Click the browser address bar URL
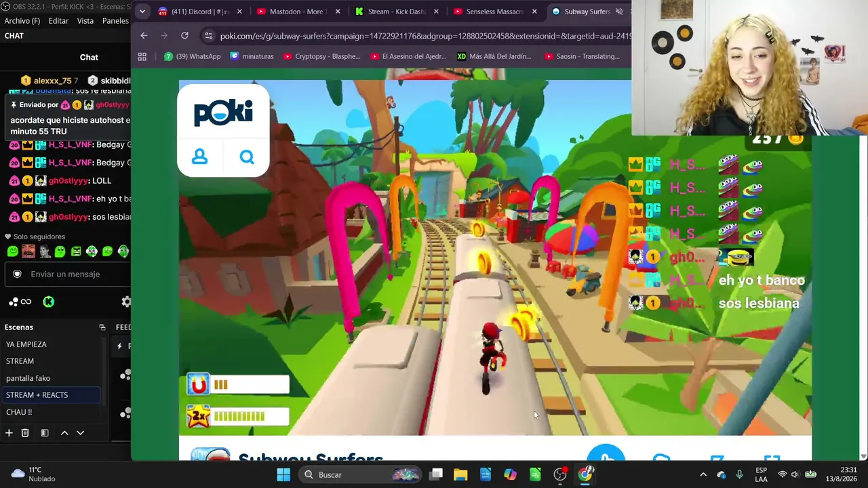This screenshot has height=488, width=868. click(x=426, y=36)
